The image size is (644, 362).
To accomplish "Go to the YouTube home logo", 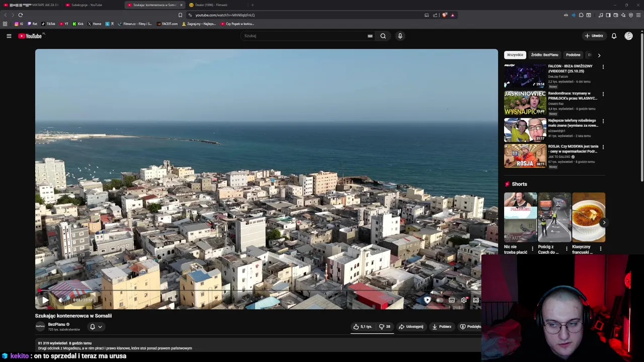I will tap(30, 36).
